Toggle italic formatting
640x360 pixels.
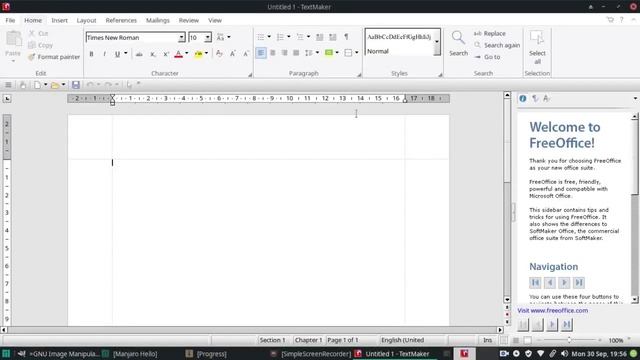[104, 54]
